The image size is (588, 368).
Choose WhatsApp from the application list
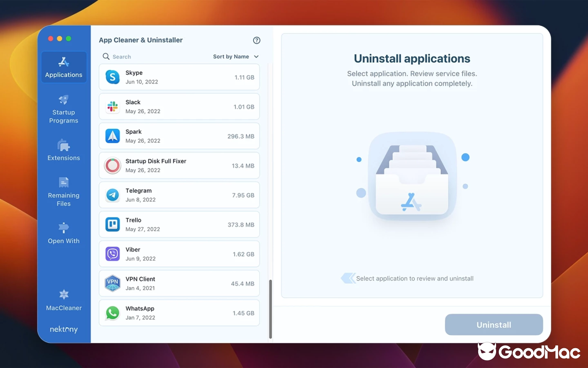[x=179, y=313]
